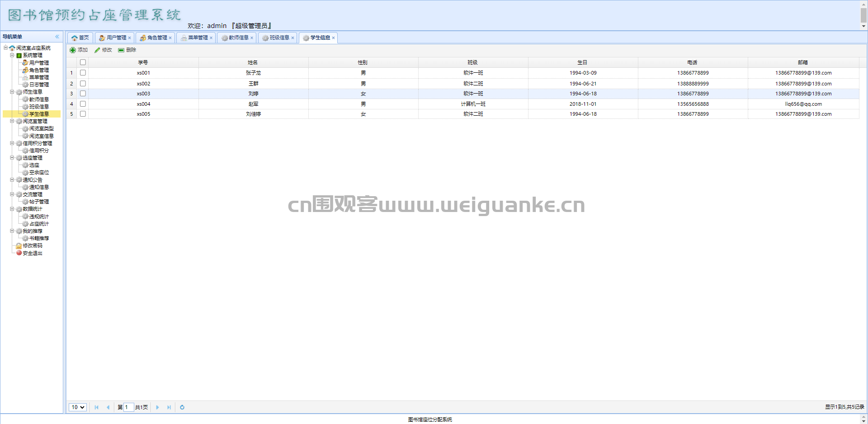
Task: Go to last page in pager
Action: pos(169,407)
